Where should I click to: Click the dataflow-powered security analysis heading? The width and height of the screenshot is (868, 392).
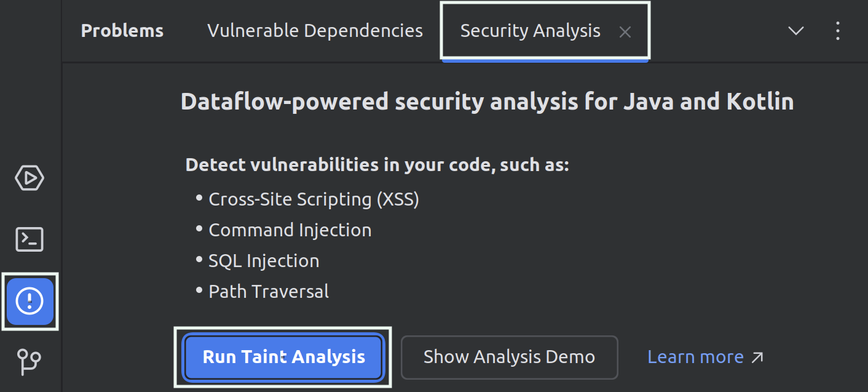(x=487, y=101)
